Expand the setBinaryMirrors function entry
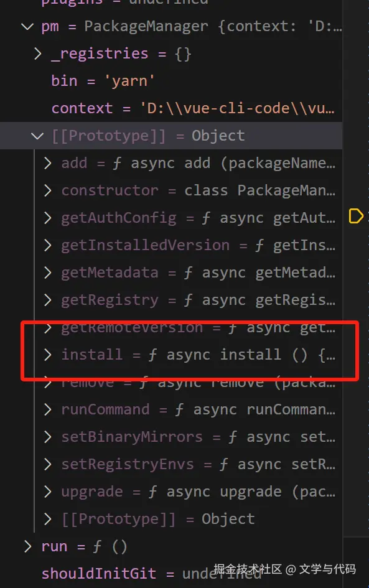This screenshot has height=588, width=369. [48, 437]
